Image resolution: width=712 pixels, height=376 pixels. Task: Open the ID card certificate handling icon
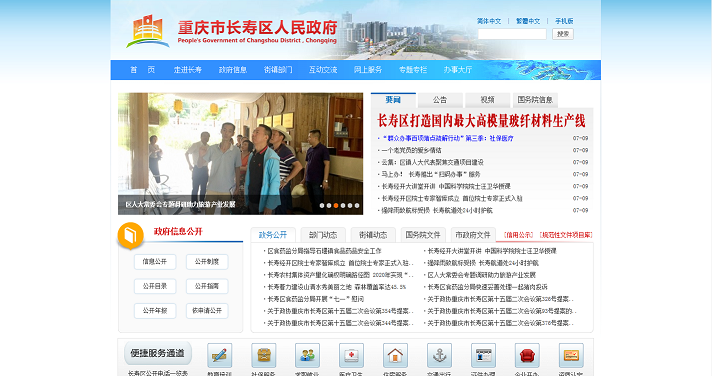tap(483, 355)
